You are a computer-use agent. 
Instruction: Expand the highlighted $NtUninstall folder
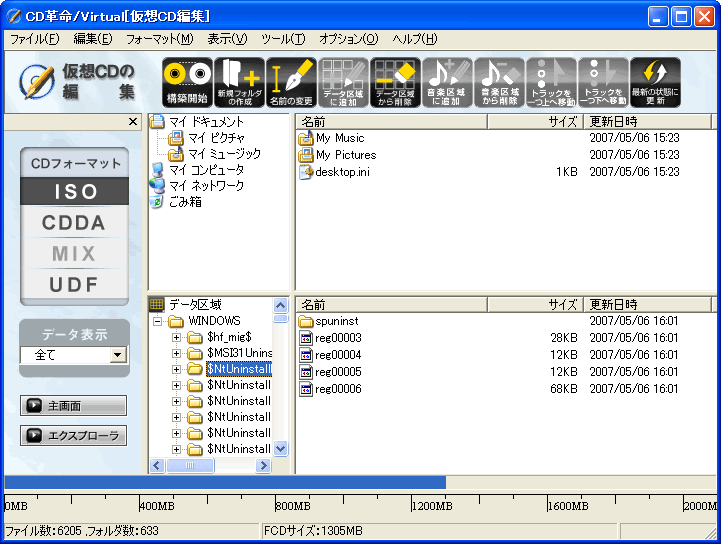tap(176, 369)
